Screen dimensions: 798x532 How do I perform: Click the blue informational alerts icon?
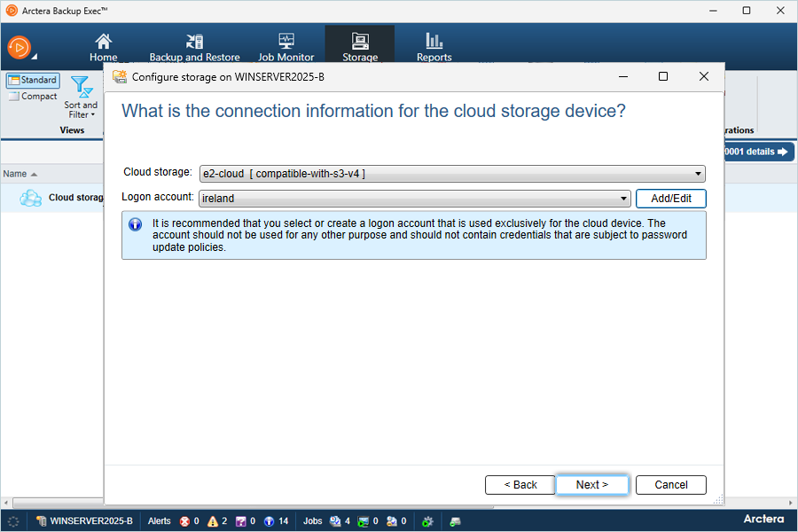[270, 521]
